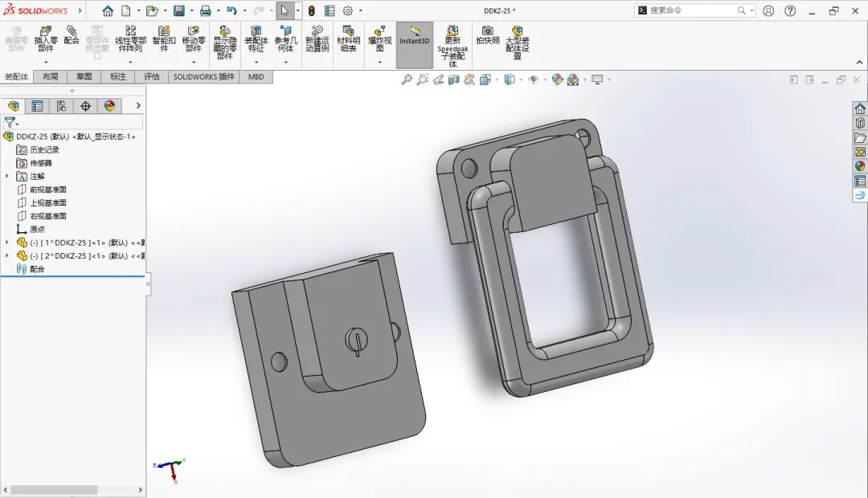Switch to the 草图 tab
Screen dimensions: 868x498
point(84,77)
